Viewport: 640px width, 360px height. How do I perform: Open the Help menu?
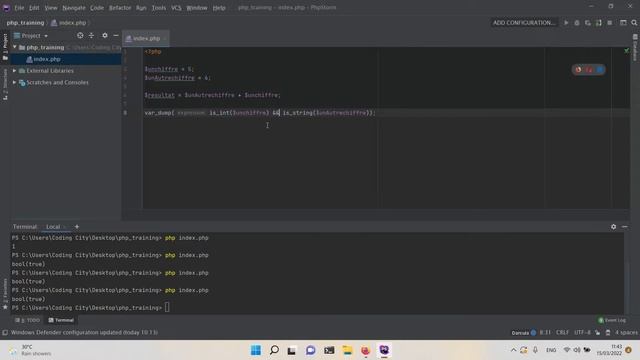coord(219,8)
